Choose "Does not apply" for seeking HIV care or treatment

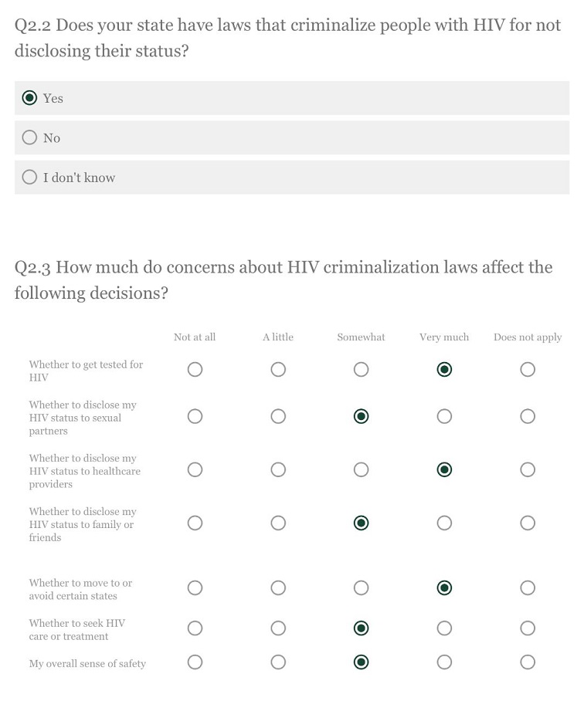coord(528,628)
